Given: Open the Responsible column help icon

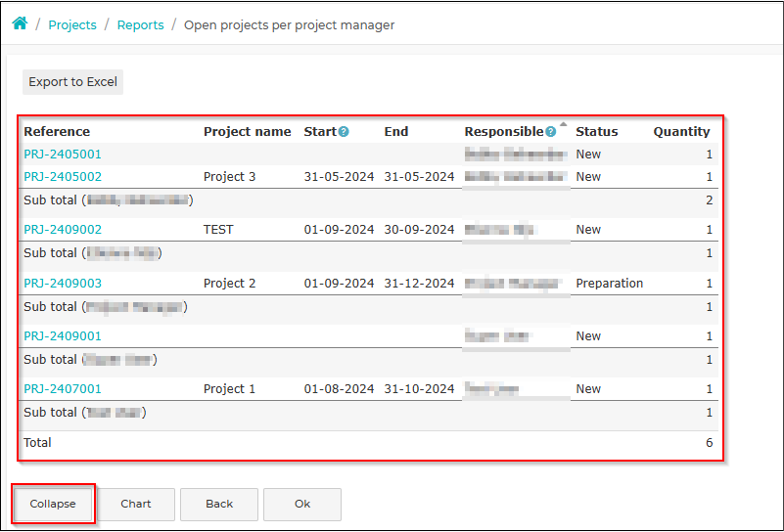Looking at the screenshot, I should pos(550,132).
